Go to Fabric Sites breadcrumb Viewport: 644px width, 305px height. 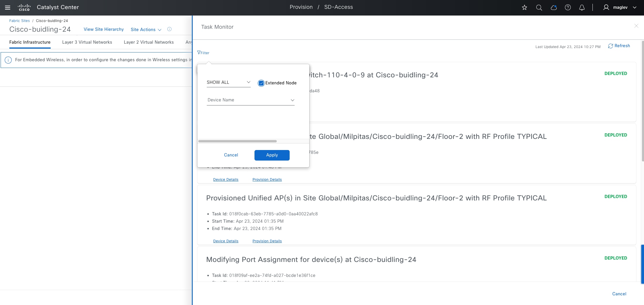tap(19, 21)
